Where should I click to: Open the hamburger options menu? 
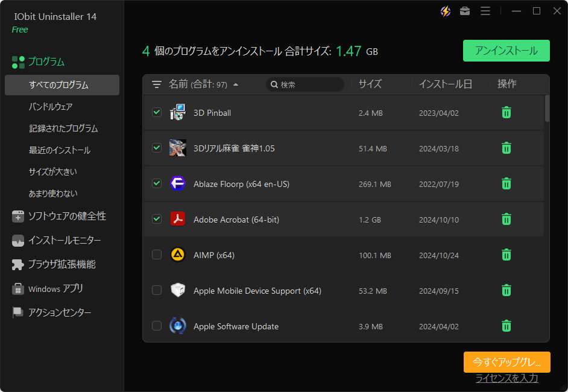click(x=485, y=11)
